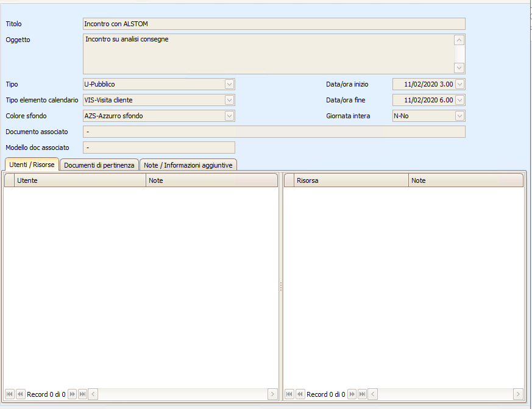This screenshot has height=409, width=532.
Task: Go to first record in Utente grid
Action: (x=10, y=394)
